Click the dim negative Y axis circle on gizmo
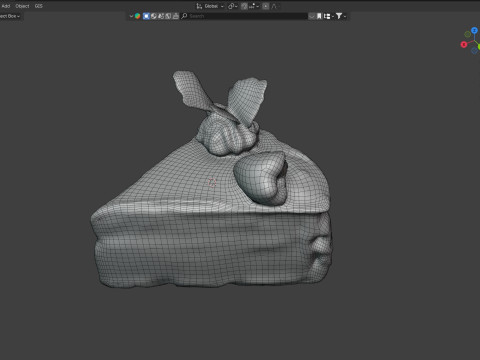This screenshot has width=480, height=360. pyautogui.click(x=468, y=34)
